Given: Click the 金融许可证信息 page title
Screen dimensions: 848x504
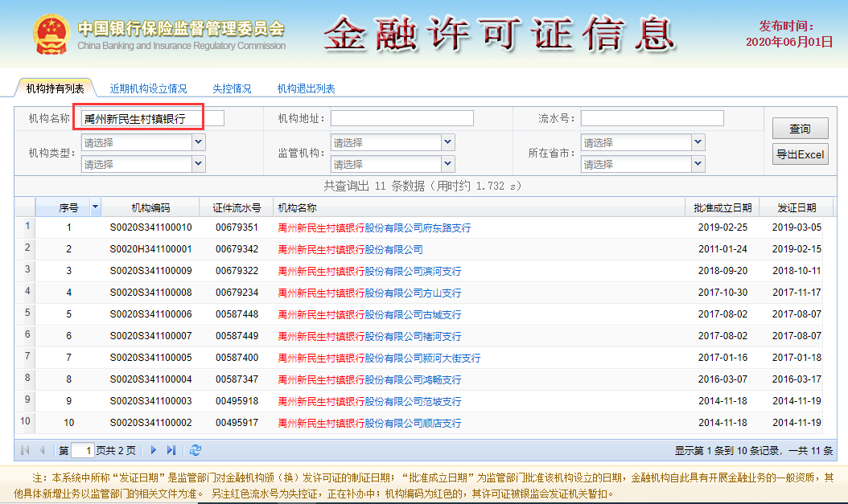Looking at the screenshot, I should click(x=499, y=34).
